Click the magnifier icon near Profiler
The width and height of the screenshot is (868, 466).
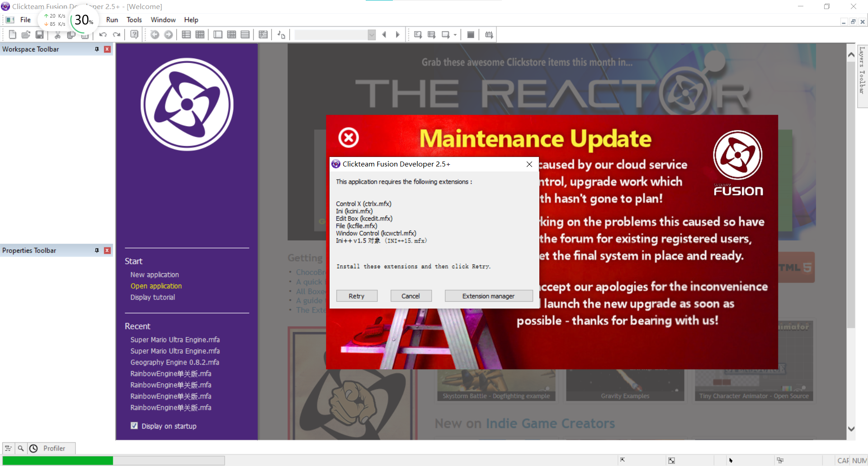[21, 448]
